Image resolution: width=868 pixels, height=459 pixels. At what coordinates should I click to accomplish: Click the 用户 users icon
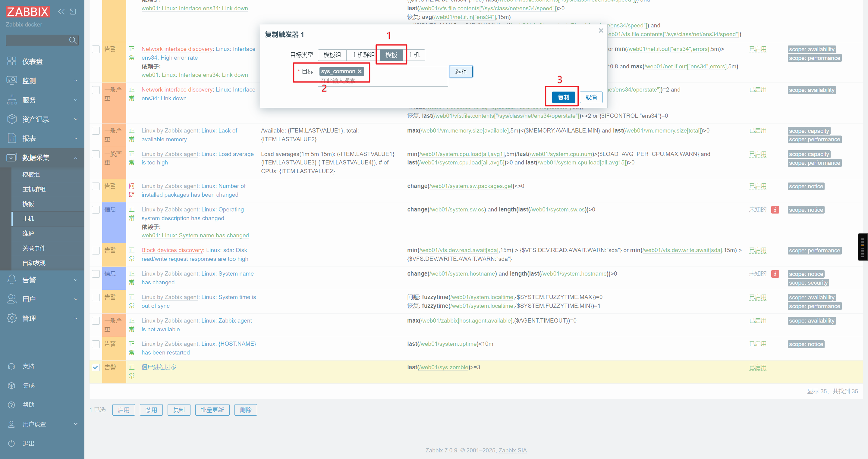tap(12, 299)
